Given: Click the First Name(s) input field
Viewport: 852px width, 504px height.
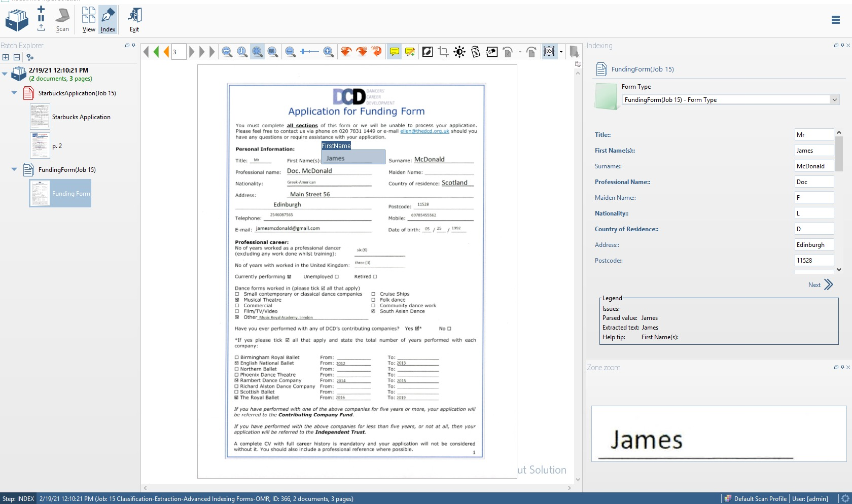Looking at the screenshot, I should coord(814,151).
